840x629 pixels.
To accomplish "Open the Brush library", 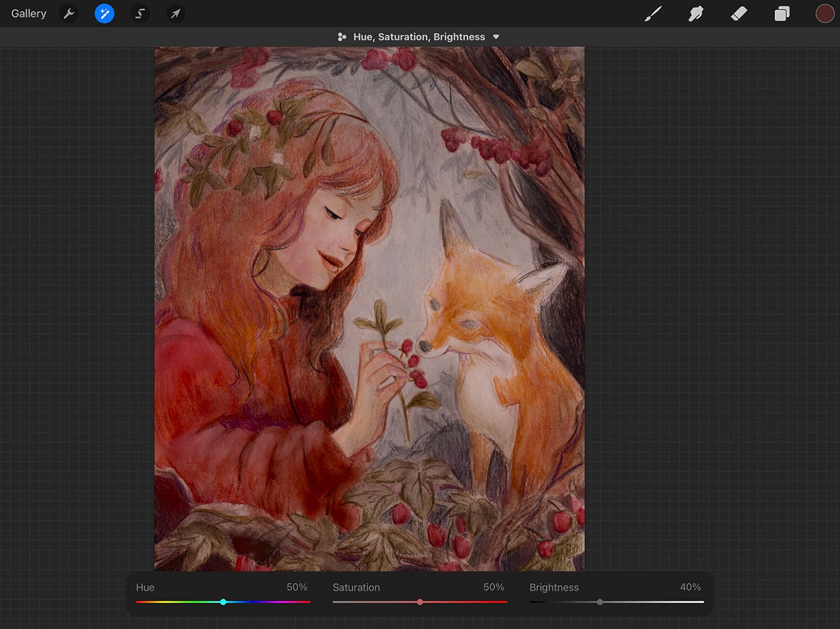I will 653,13.
